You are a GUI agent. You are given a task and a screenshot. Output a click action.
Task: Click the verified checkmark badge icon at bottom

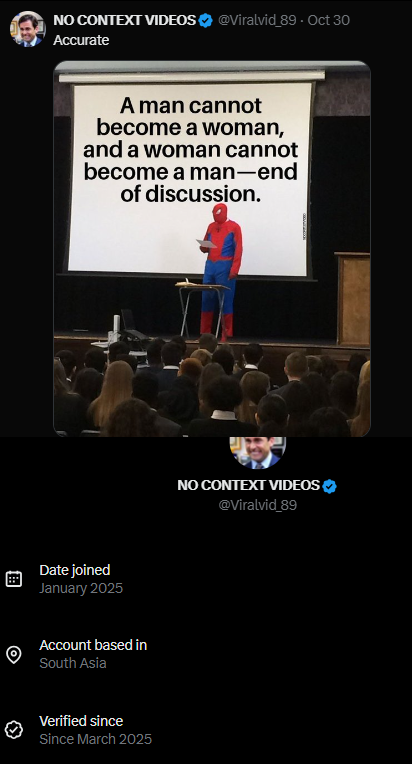click(14, 730)
